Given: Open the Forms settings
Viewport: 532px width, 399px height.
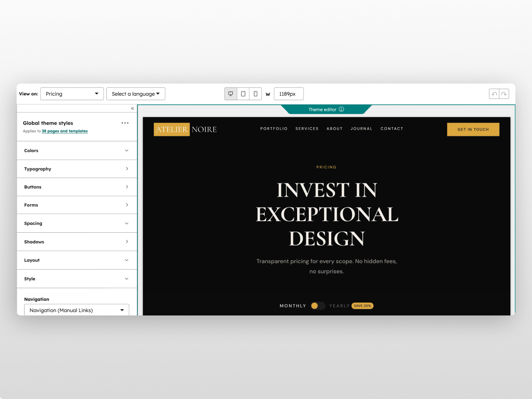Looking at the screenshot, I should [x=77, y=205].
